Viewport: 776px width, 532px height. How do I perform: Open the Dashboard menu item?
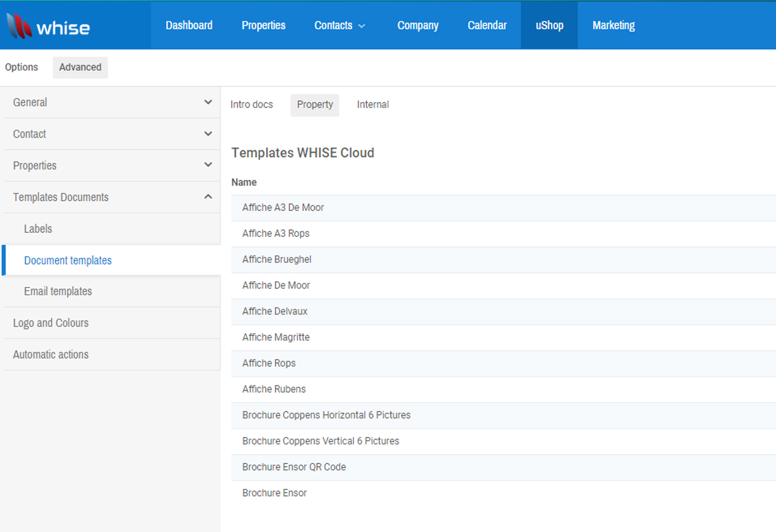189,25
